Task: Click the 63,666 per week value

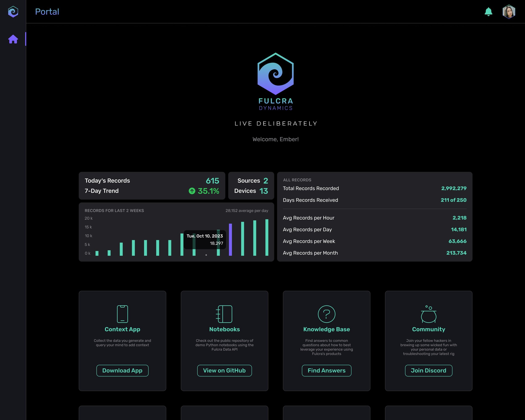Action: (457, 241)
